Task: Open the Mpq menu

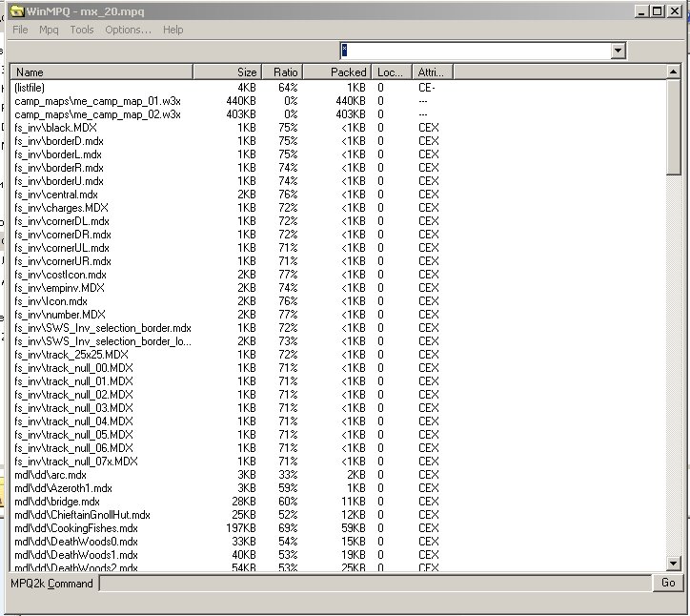Action: (x=49, y=30)
